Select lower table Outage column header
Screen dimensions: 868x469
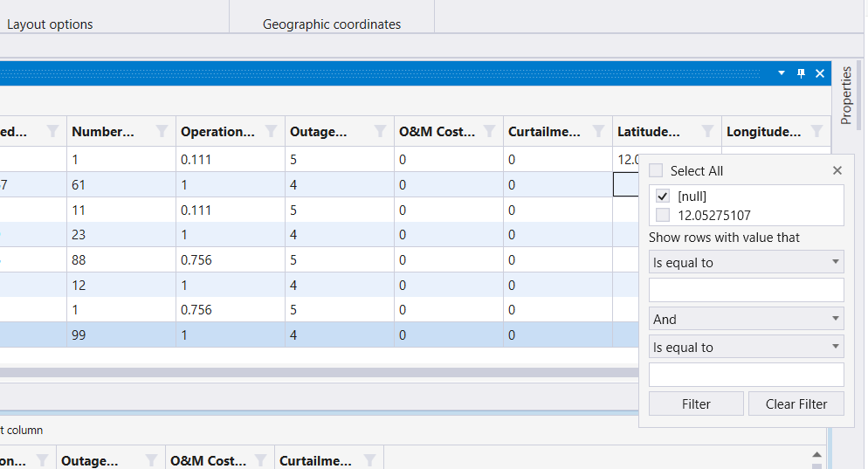(x=90, y=460)
